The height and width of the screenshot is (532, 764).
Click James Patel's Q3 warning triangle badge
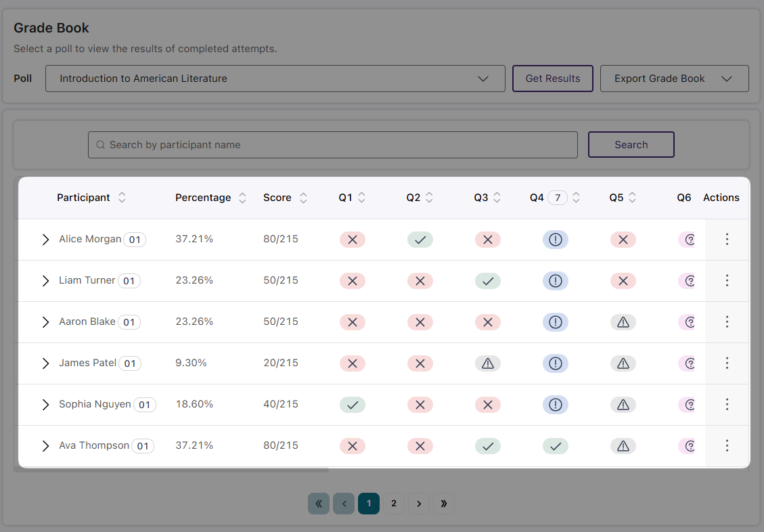pos(487,363)
